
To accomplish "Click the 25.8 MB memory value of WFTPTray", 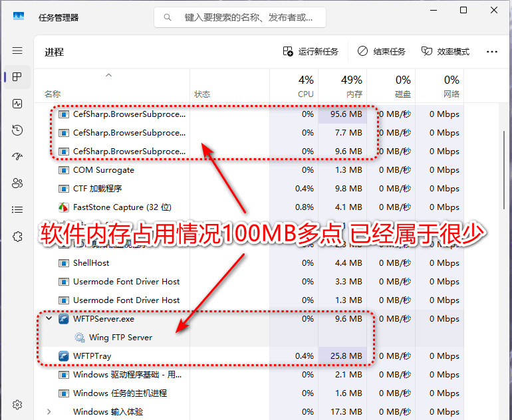I will pyautogui.click(x=346, y=356).
